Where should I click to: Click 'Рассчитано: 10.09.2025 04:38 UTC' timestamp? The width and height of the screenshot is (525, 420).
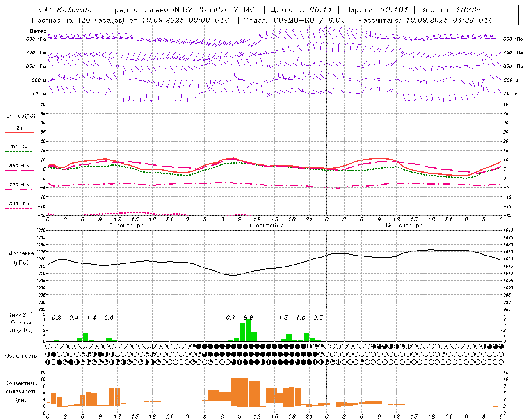[x=426, y=20]
